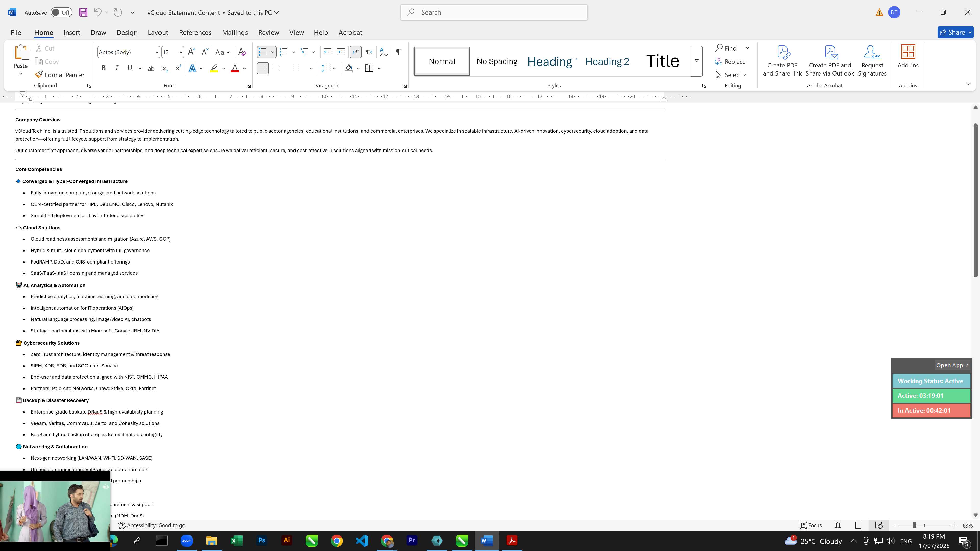Click the Undo arrow icon
Screen dimensions: 980x551
[97, 12]
